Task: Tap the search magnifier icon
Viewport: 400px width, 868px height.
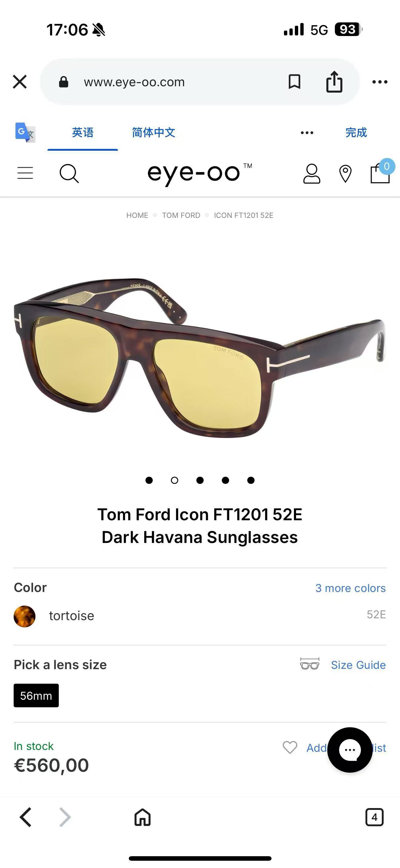Action: tap(69, 173)
